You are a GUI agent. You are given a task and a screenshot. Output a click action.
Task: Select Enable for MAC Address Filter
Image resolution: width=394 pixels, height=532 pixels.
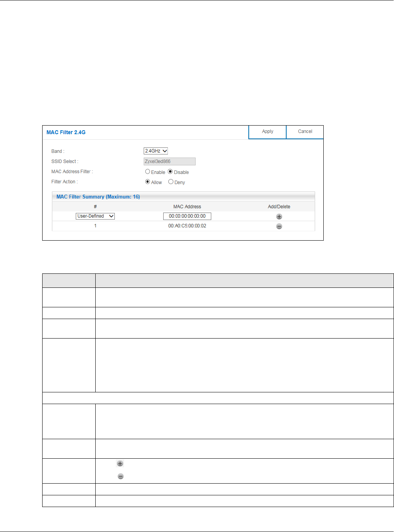148,172
